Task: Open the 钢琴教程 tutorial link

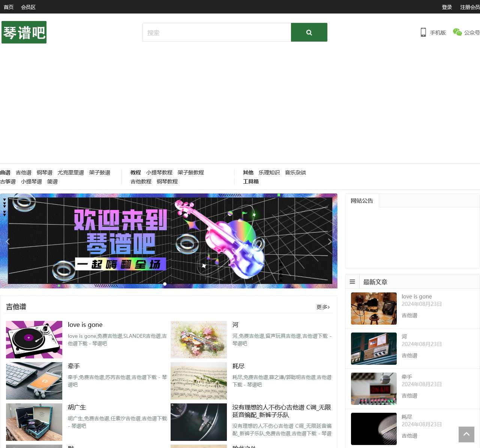Action: [167, 181]
